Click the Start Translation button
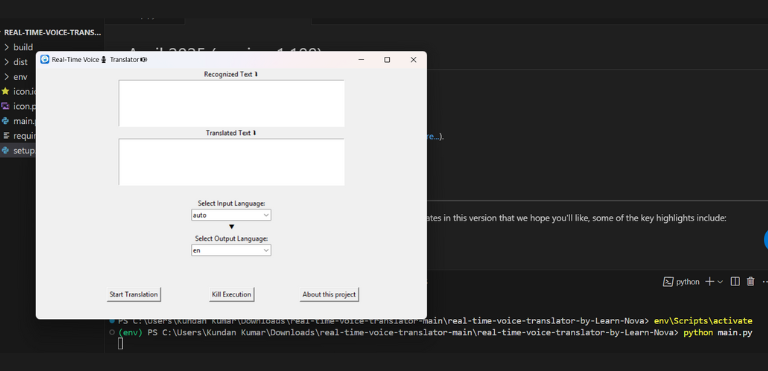 [134, 295]
